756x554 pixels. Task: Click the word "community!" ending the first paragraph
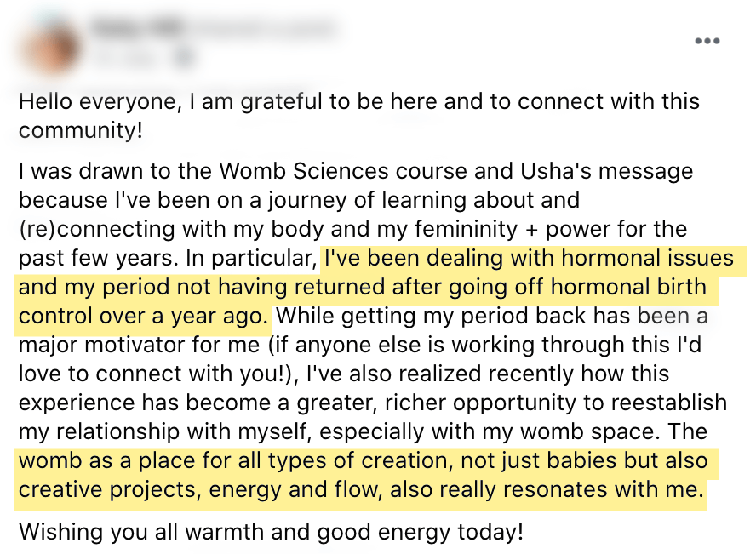click(81, 130)
